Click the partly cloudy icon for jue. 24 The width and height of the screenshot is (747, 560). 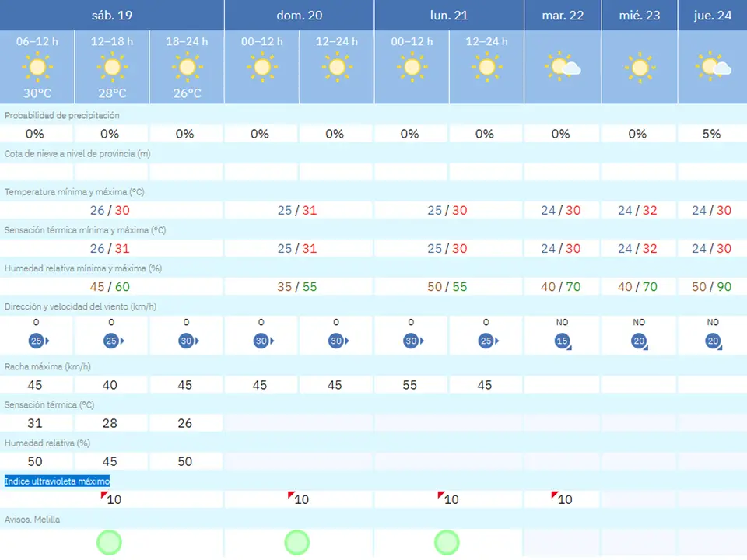coord(714,66)
